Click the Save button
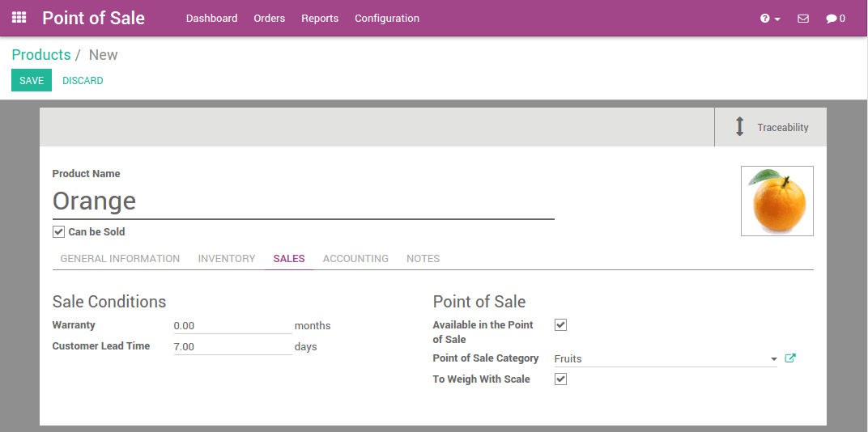The height and width of the screenshot is (432, 868). (32, 81)
